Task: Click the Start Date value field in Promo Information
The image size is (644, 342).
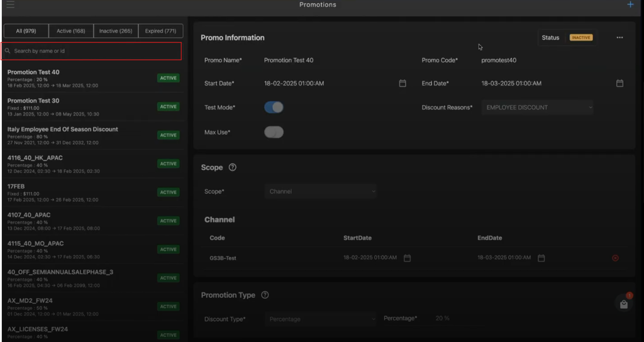Action: coord(294,84)
